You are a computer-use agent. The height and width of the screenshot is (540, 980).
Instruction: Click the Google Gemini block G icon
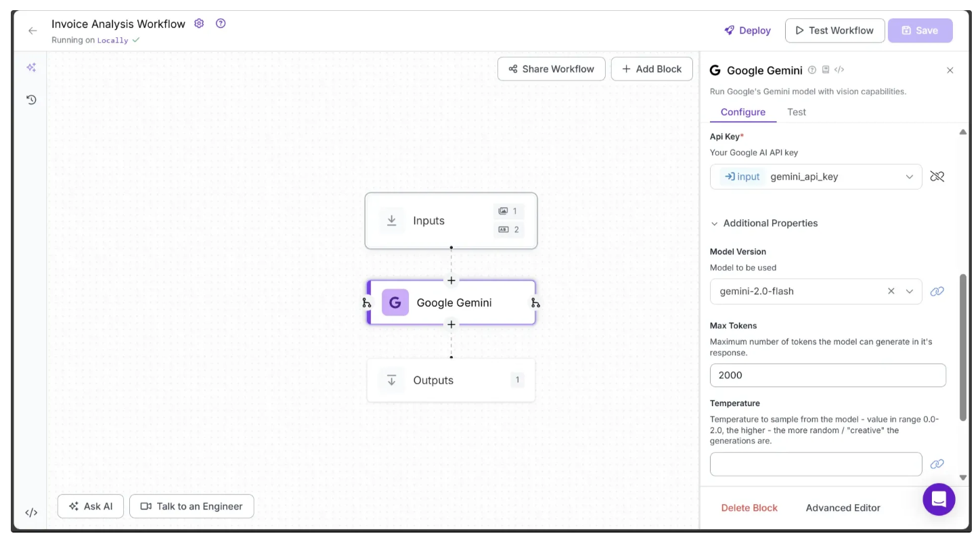395,302
